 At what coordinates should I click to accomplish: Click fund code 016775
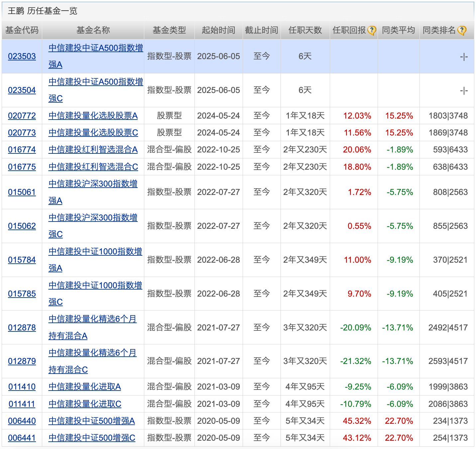22,167
